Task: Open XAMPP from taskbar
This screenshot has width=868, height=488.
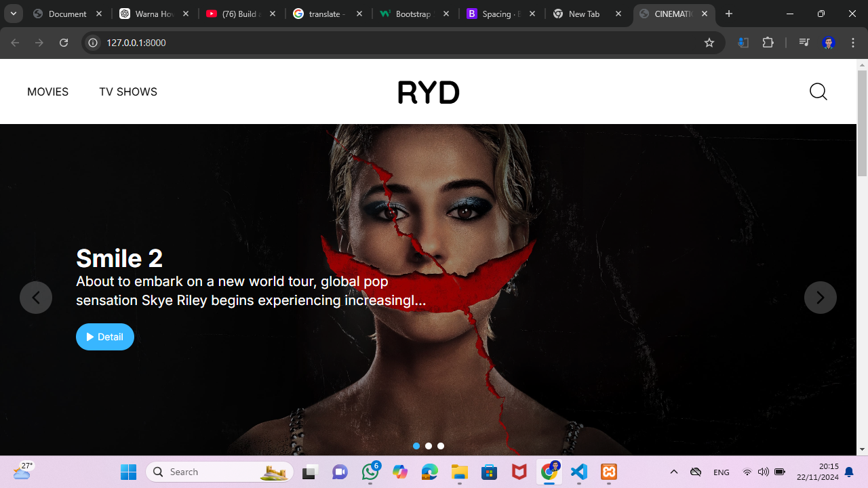Action: 608,472
